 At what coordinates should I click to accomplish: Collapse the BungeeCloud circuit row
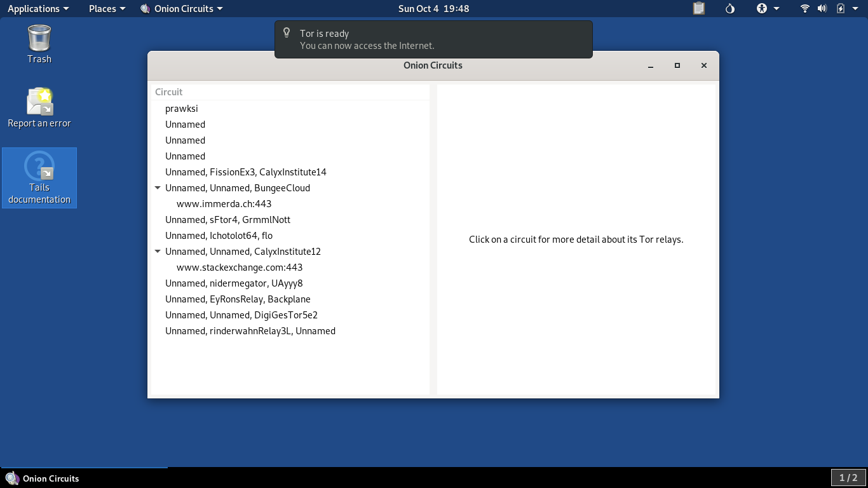coord(158,188)
